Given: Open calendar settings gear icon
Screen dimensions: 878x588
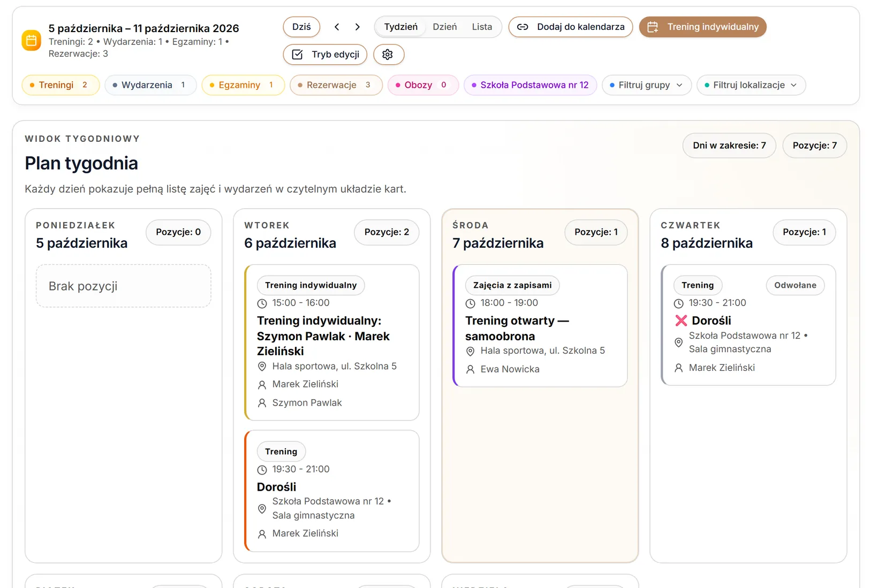Looking at the screenshot, I should tap(388, 55).
